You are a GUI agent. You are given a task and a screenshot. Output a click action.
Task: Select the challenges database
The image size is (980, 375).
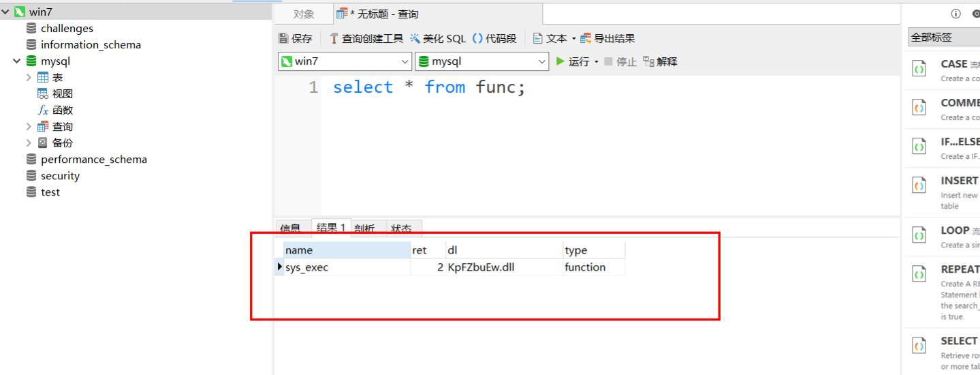(67, 29)
